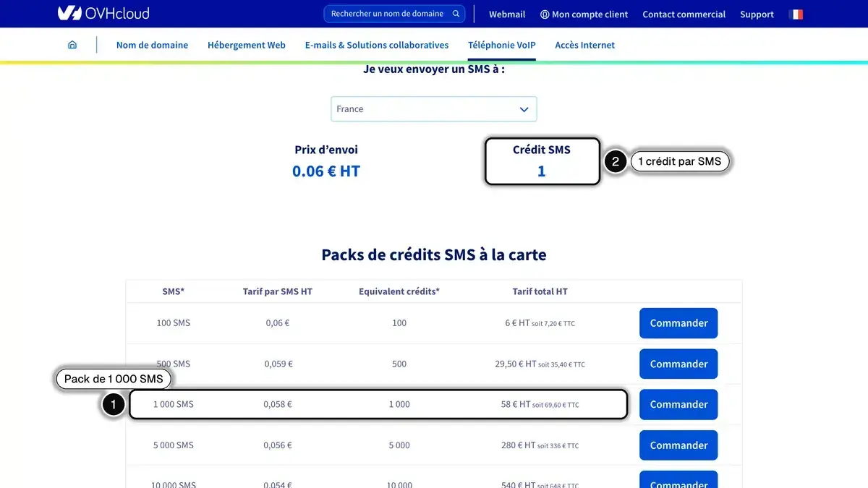
Task: Order the 1 000 SMS pack
Action: [x=678, y=404]
